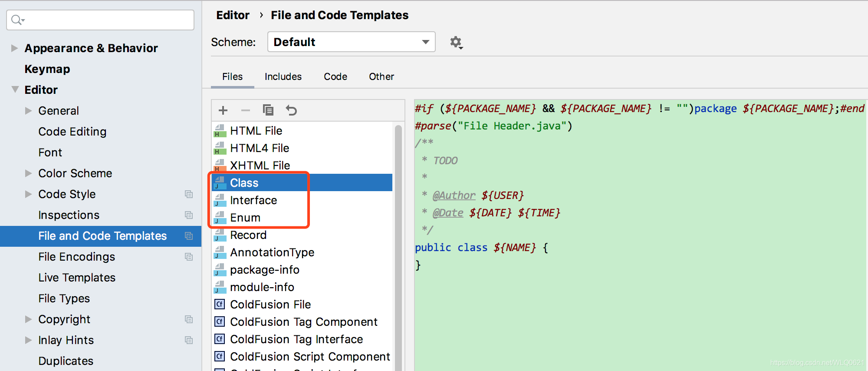Select the Enum template text
This screenshot has width=868, height=371.
(245, 218)
